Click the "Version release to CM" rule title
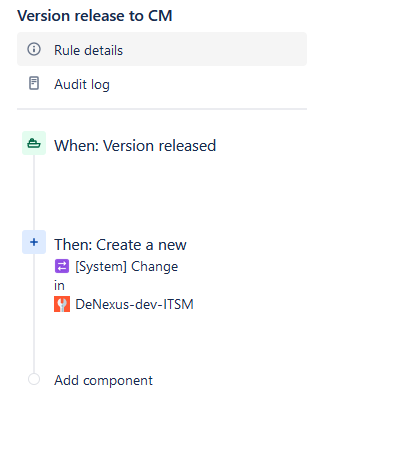This screenshot has height=450, width=415. pos(95,16)
